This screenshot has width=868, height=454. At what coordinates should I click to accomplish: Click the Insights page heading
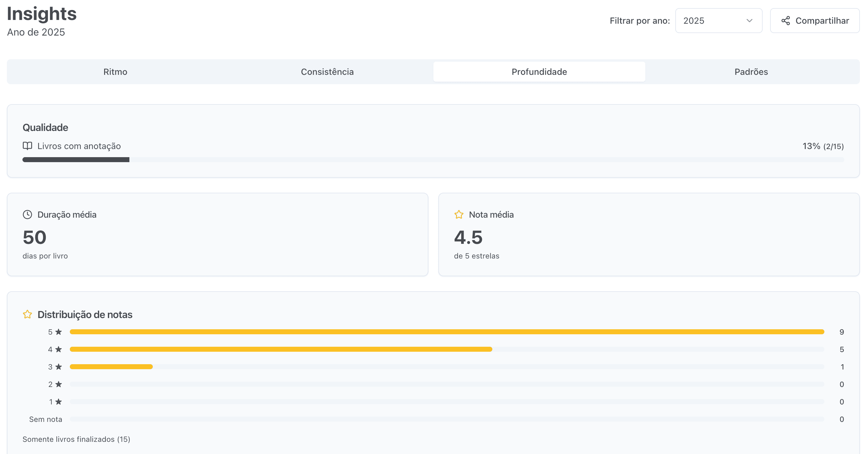[x=42, y=14]
